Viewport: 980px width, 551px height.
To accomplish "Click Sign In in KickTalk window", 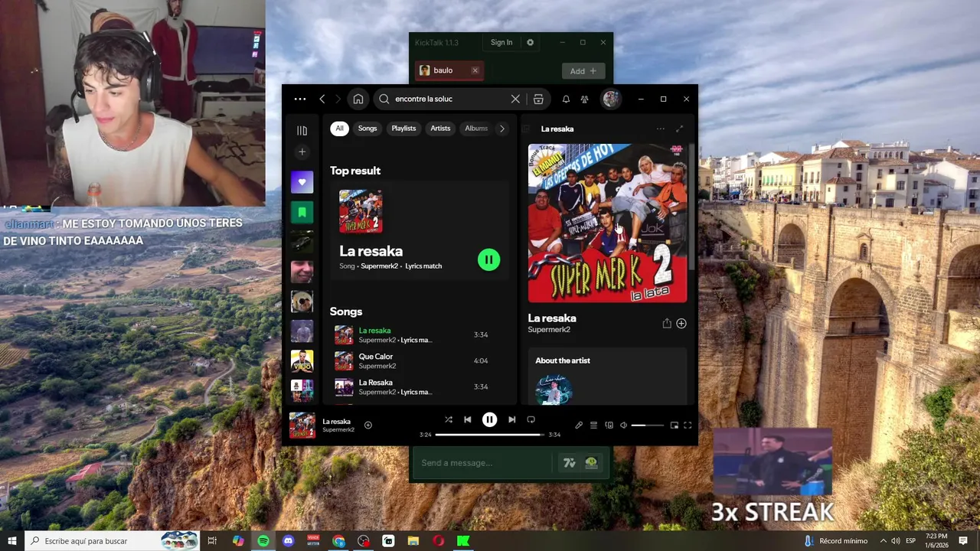I will pyautogui.click(x=501, y=42).
